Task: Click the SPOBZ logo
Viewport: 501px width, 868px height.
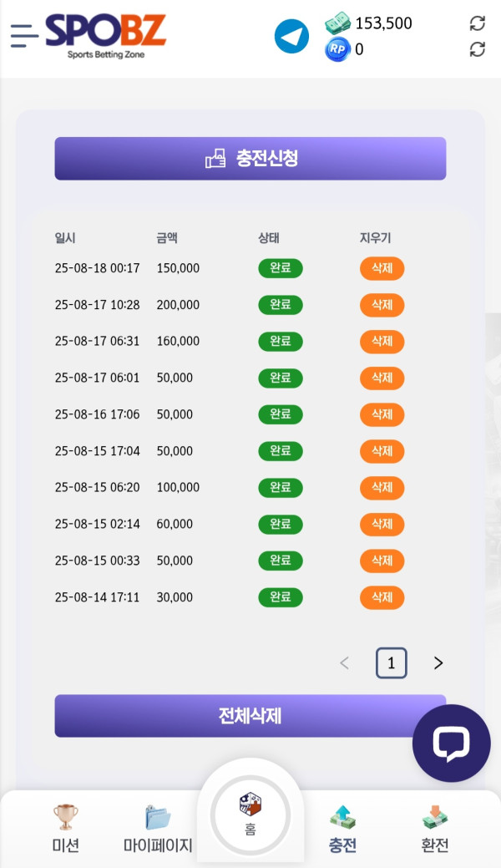Action: [x=105, y=35]
